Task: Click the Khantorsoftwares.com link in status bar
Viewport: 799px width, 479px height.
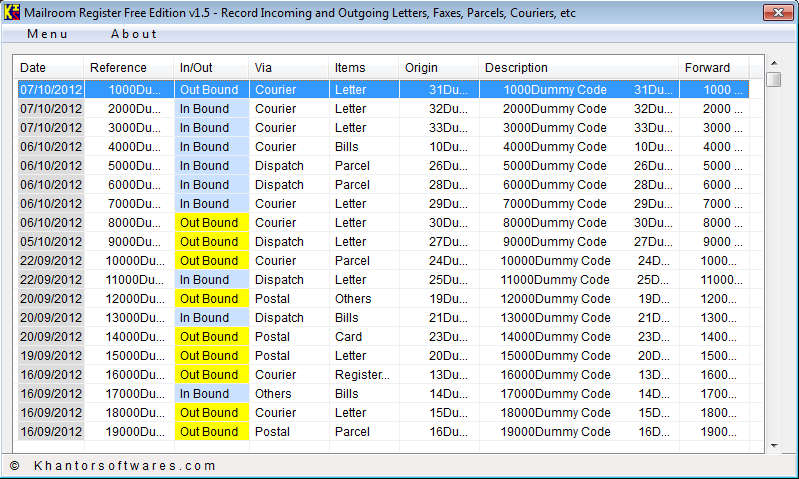Action: [x=125, y=466]
